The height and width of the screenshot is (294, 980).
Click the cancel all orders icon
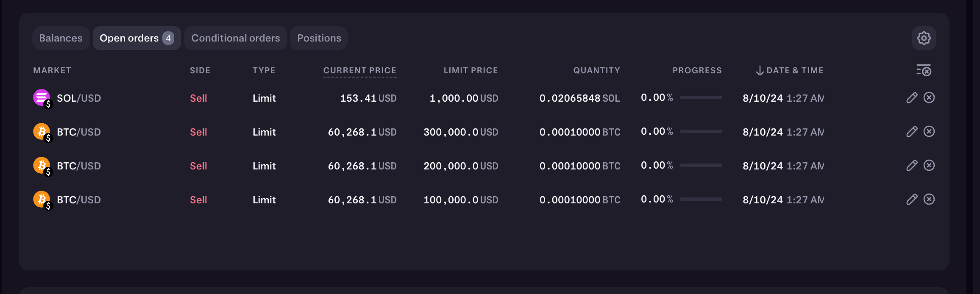(x=924, y=70)
